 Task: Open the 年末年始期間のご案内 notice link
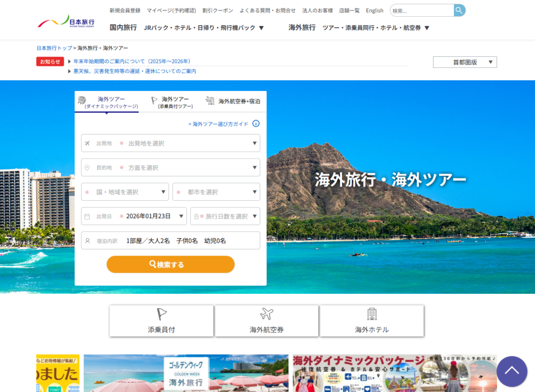tap(132, 61)
